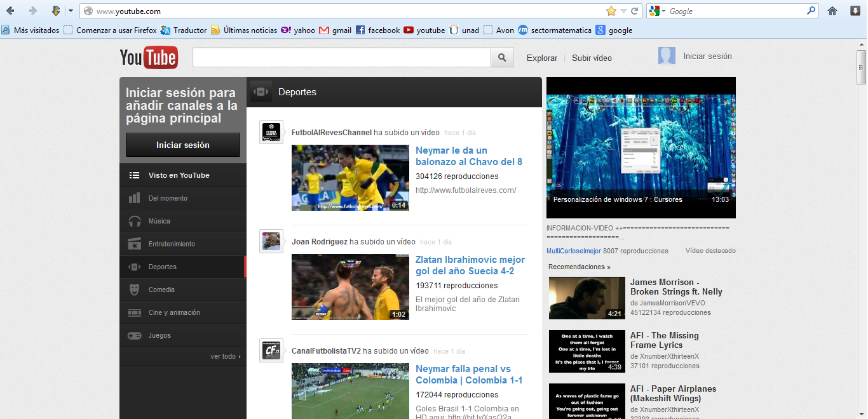868x419 pixels.
Task: Click the blank user avatar icon
Action: pos(667,56)
